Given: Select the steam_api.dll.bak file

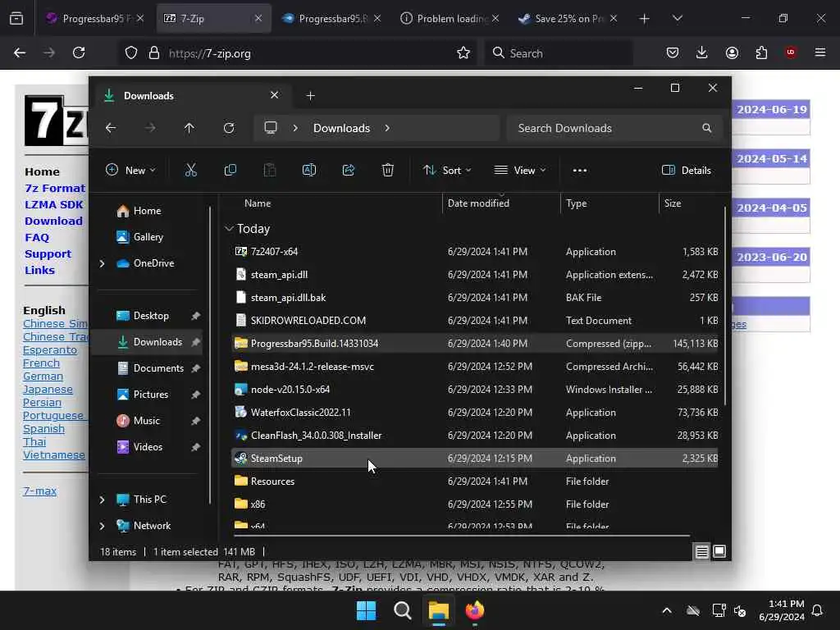Looking at the screenshot, I should tap(475, 297).
